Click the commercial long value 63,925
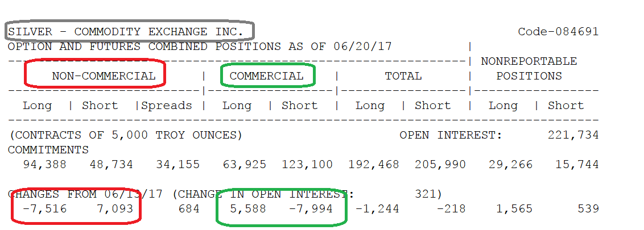644x230 pixels. tap(245, 165)
